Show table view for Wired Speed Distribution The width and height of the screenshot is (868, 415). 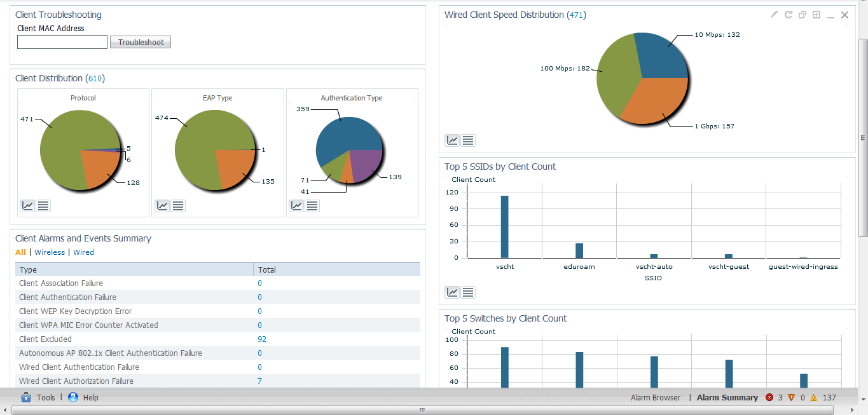pyautogui.click(x=468, y=140)
